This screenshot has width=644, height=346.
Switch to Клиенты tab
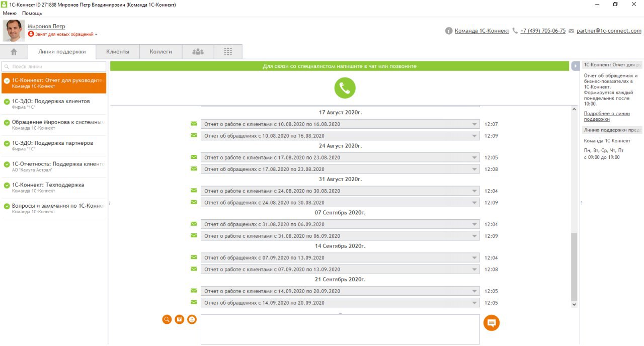pos(118,52)
